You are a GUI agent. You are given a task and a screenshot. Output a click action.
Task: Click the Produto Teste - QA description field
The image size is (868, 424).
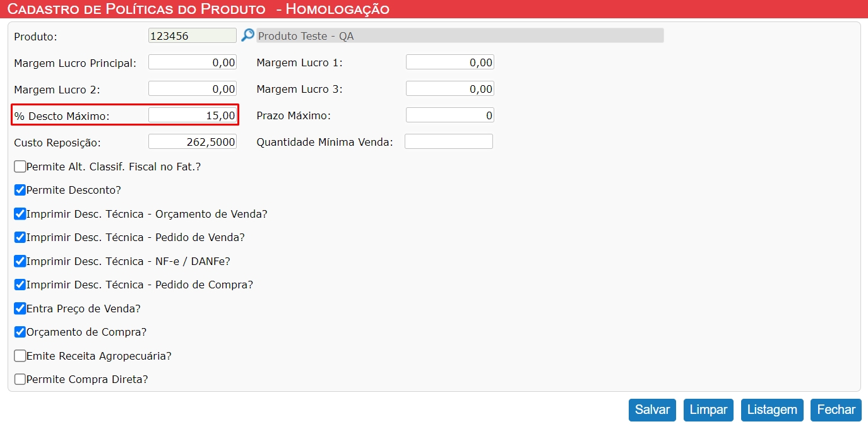pyautogui.click(x=460, y=36)
